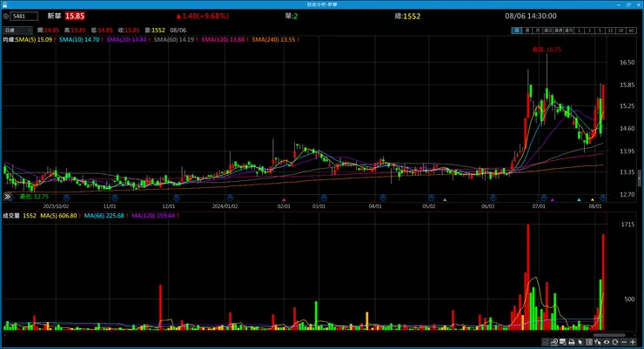The width and height of the screenshot is (644, 349).
Task: Select the 還日 adjusted daily period
Action: (x=548, y=30)
